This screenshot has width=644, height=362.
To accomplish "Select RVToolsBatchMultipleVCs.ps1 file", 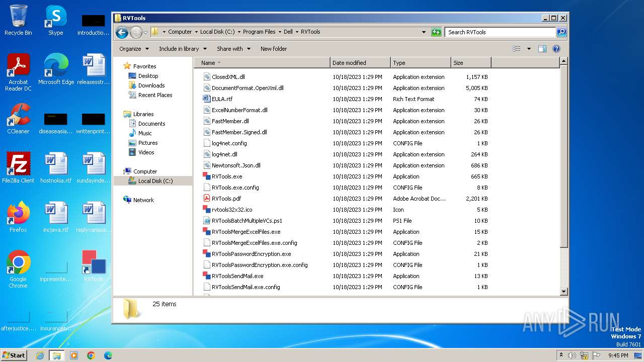I will pos(247,221).
